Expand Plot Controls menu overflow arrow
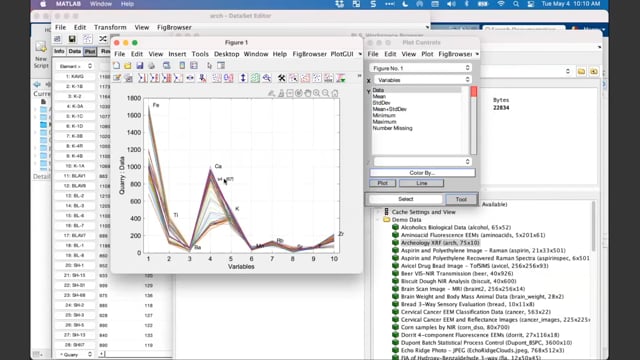This screenshot has height=360, width=640. 477,54
